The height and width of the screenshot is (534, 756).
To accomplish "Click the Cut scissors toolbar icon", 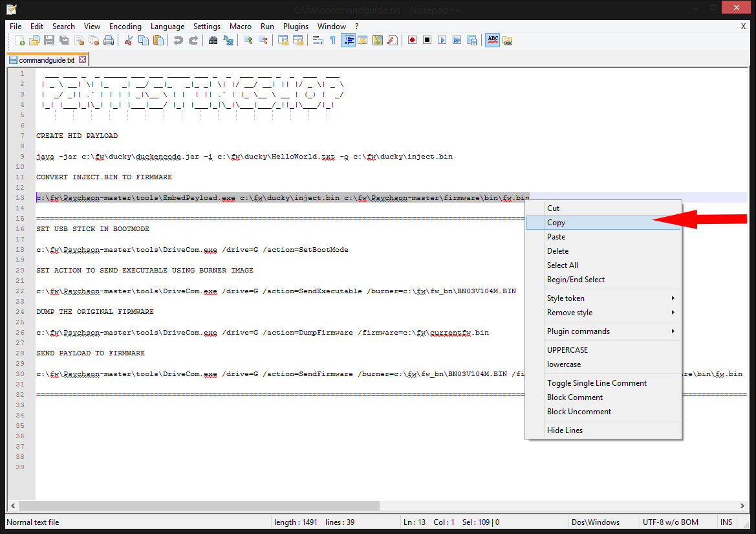I will click(x=128, y=41).
